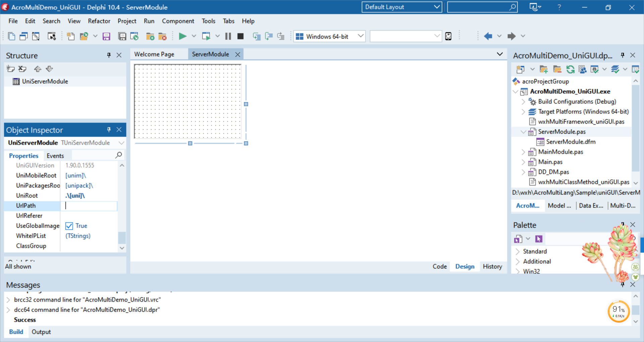Image resolution: width=644 pixels, height=342 pixels.
Task: Navigate forward with right arrow
Action: [x=512, y=36]
